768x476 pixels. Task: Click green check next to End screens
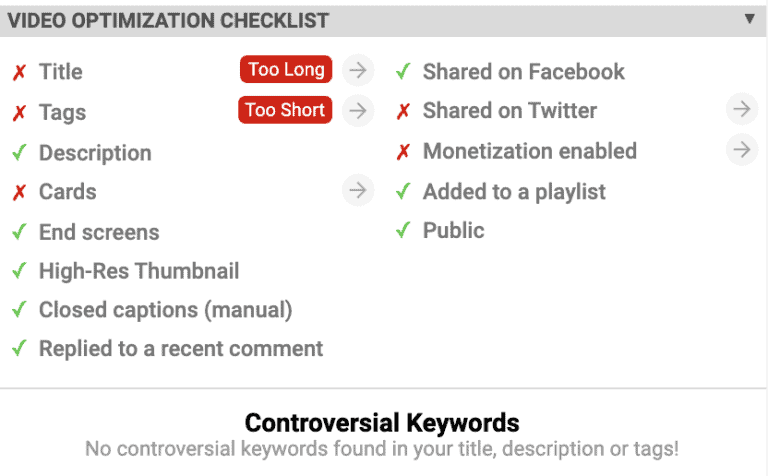click(19, 232)
